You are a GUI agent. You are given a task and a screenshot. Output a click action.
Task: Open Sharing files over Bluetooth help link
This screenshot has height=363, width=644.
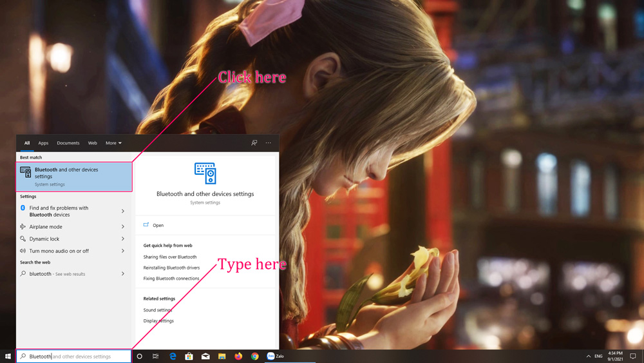point(170,257)
